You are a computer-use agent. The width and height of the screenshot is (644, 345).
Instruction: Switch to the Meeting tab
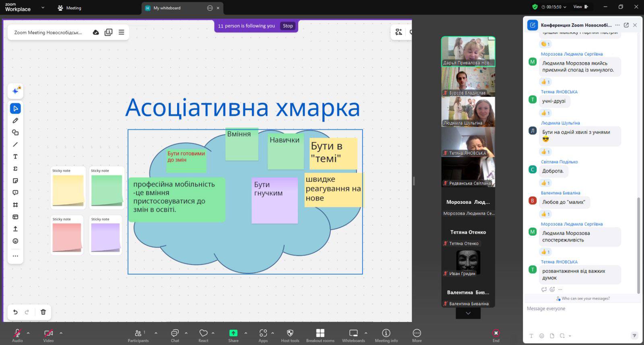click(70, 8)
